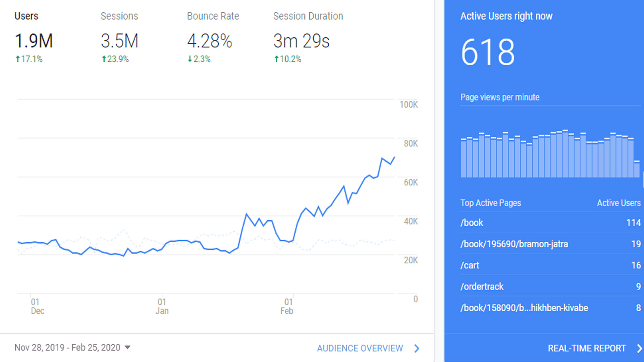Click the 01 Feb marker on timeline axis

point(287,306)
